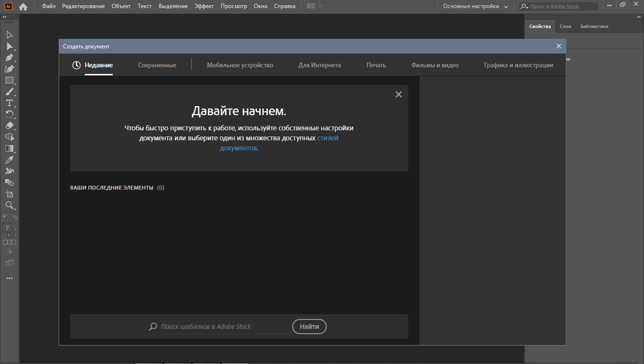Select the Eyedropper tool
The width and height of the screenshot is (644, 364).
pyautogui.click(x=9, y=160)
